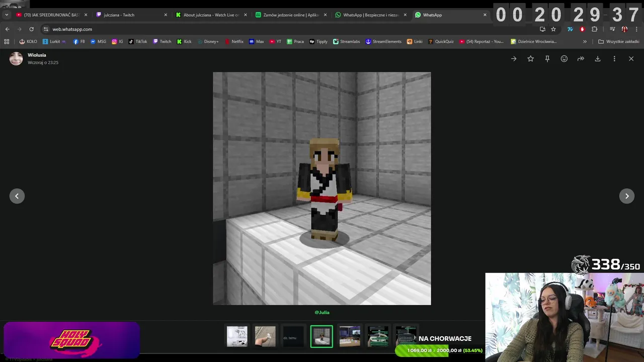Viewport: 644px width, 362px height.
Task: Close the julcziana - Twitch tab
Action: (x=166, y=15)
